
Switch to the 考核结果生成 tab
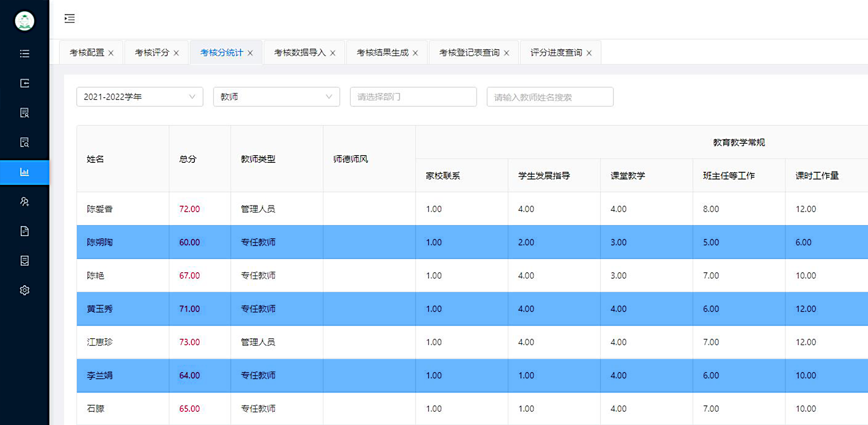(x=382, y=52)
